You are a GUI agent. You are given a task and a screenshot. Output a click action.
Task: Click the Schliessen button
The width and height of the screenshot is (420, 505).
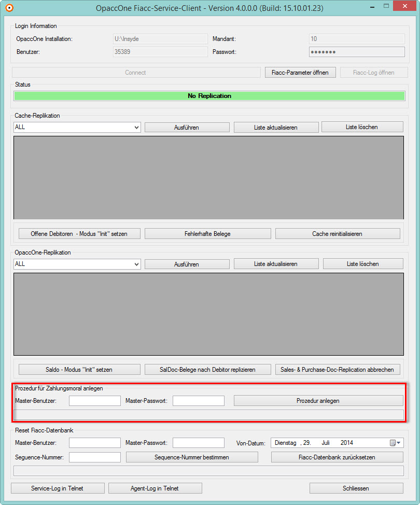point(356,488)
